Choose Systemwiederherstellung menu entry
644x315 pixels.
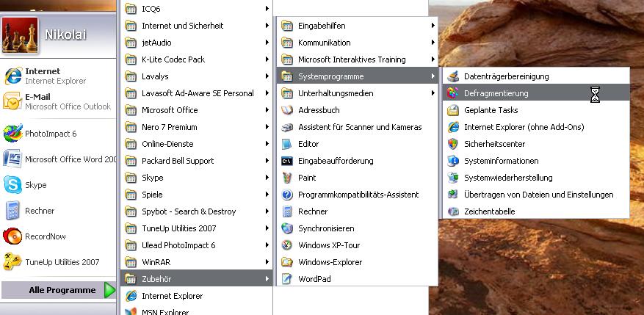click(x=507, y=178)
